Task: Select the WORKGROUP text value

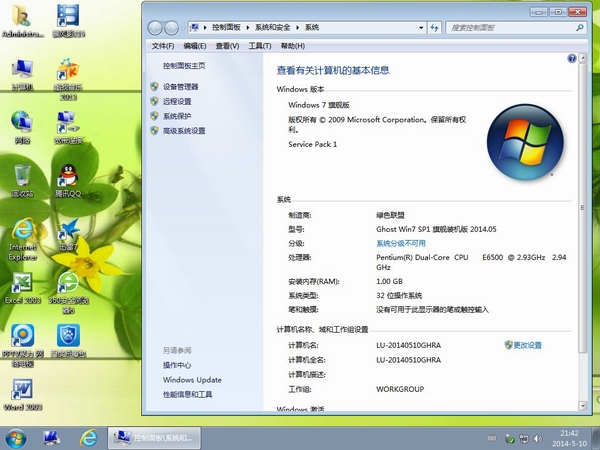Action: pos(400,389)
